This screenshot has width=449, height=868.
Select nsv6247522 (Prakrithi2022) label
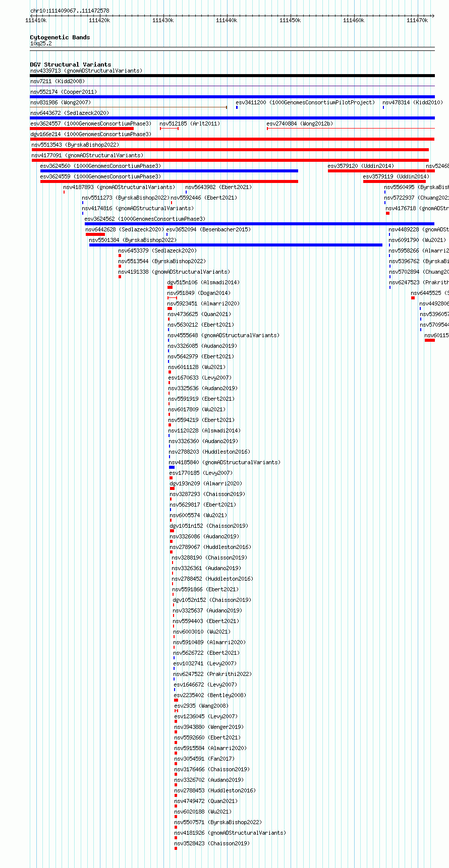[212, 674]
